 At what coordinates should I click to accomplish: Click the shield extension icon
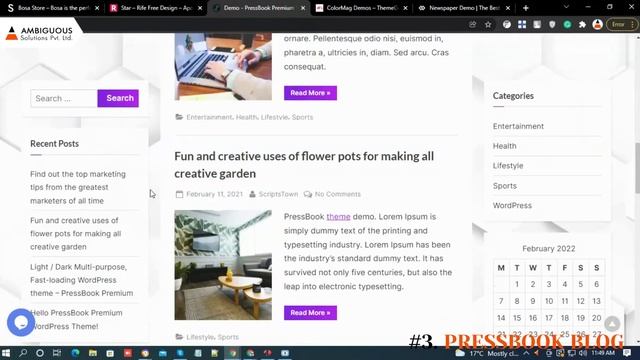pyautogui.click(x=552, y=24)
